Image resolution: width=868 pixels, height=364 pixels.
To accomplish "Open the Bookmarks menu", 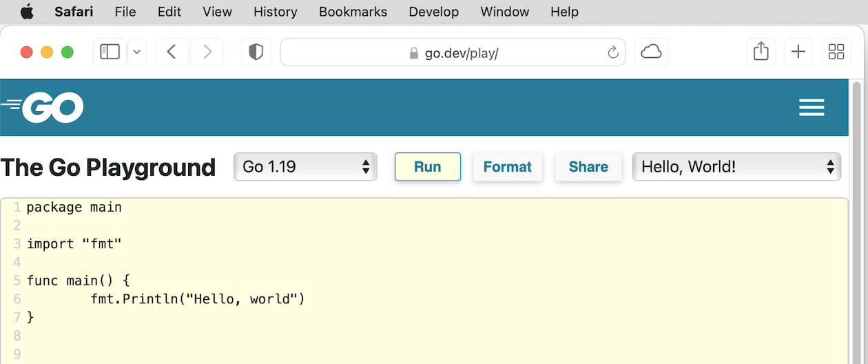I will (353, 12).
